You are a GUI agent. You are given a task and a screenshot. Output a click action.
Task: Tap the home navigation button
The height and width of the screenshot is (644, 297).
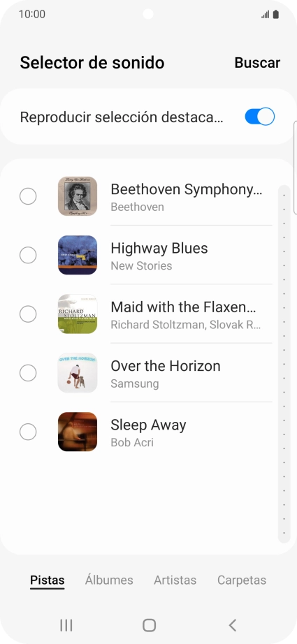149,626
